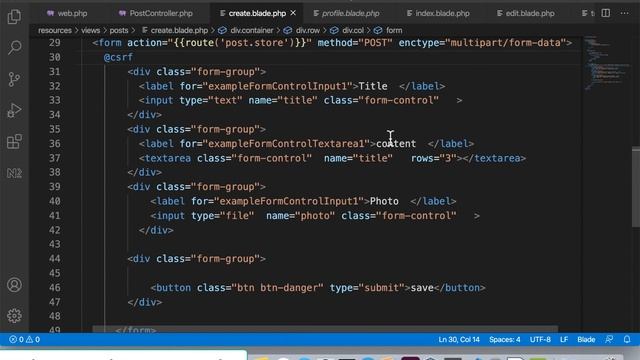Click the create.blade.php breadcrumb
Viewport: 640px width, 360px height.
[x=175, y=30]
